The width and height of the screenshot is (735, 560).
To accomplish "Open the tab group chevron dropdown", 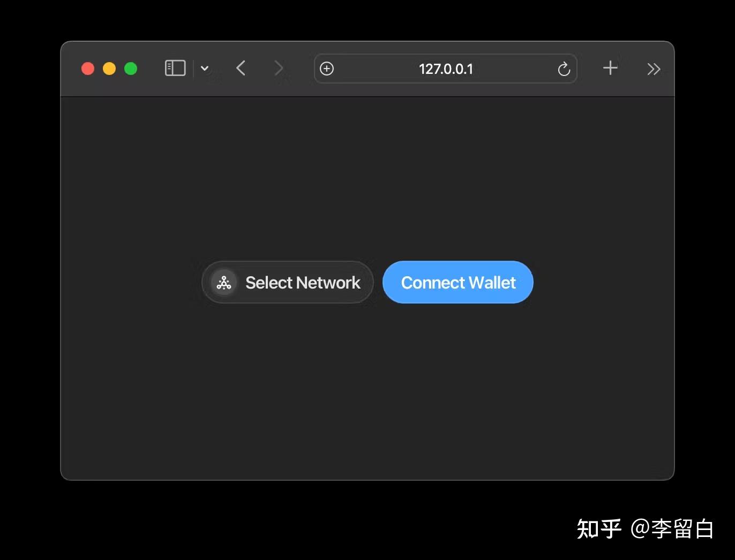I will [205, 68].
